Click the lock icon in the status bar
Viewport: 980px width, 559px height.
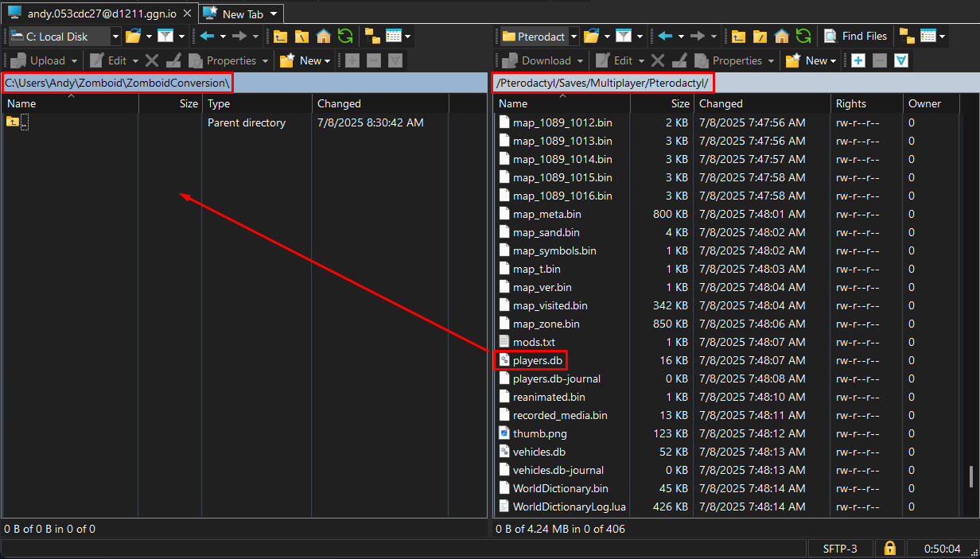(889, 548)
